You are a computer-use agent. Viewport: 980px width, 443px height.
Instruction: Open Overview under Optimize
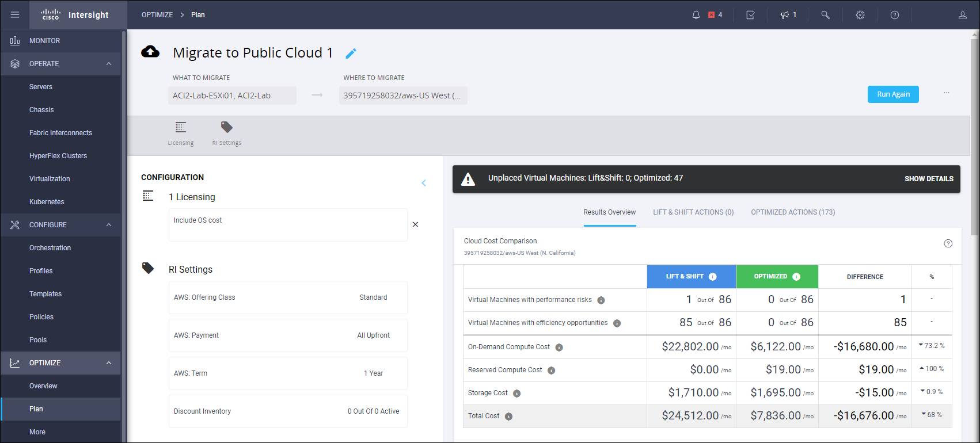60,386
